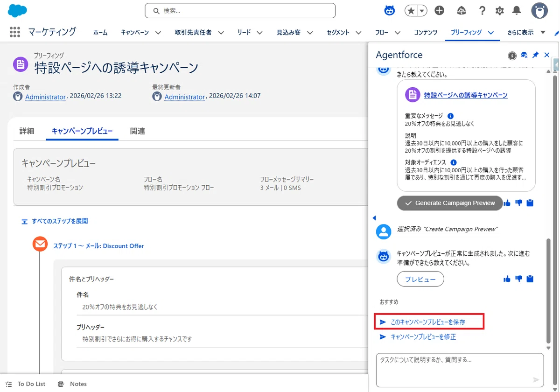Click the end conversation chat icon in Agentforce
This screenshot has height=392, width=560.
tap(524, 55)
